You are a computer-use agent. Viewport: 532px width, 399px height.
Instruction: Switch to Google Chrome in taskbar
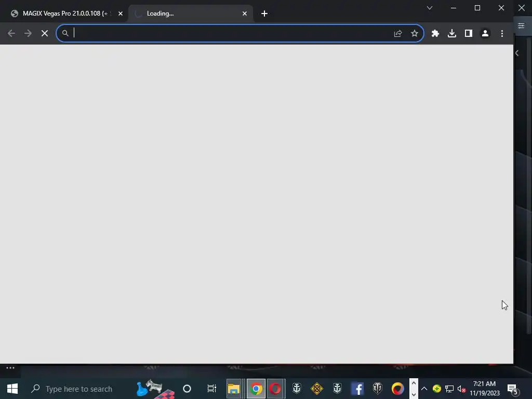tap(256, 389)
